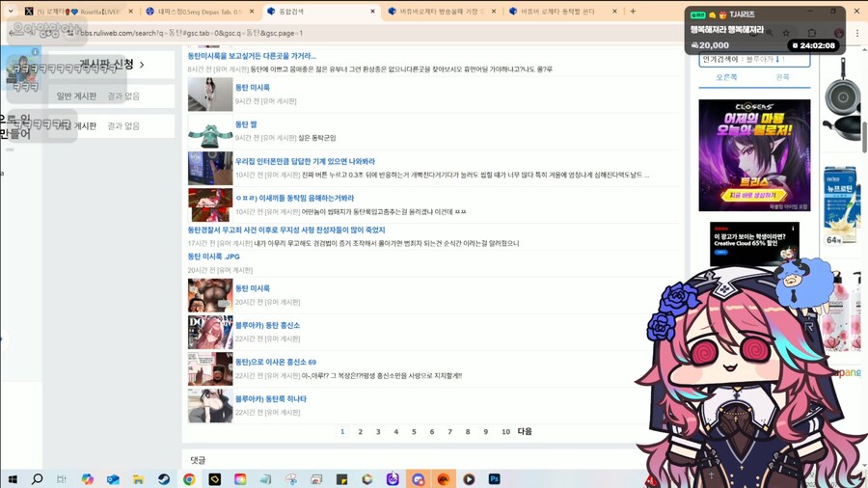This screenshot has height=488, width=868.
Task: Open Steam from the taskbar
Action: [164, 479]
